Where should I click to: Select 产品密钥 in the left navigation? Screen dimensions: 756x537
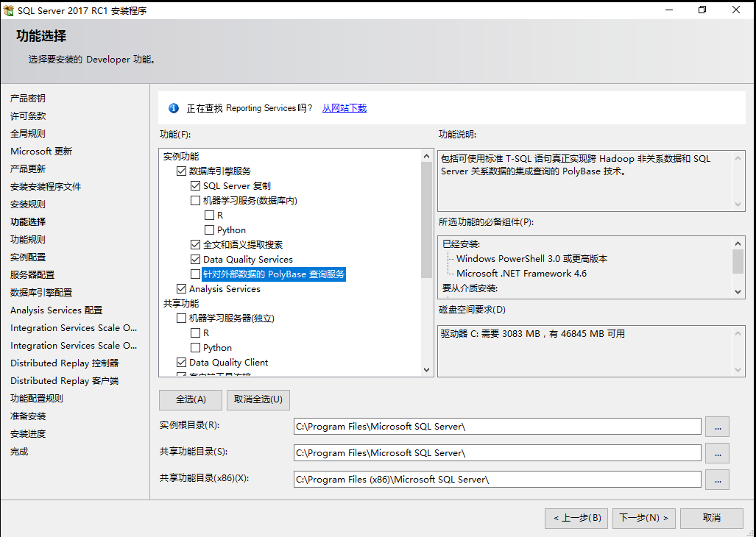[x=28, y=98]
